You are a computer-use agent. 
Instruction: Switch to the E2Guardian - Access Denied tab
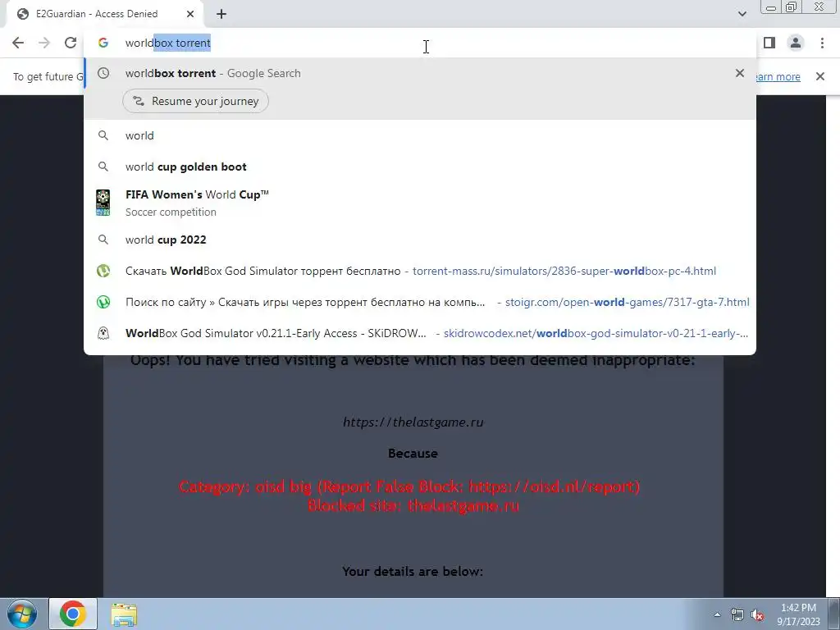[104, 14]
